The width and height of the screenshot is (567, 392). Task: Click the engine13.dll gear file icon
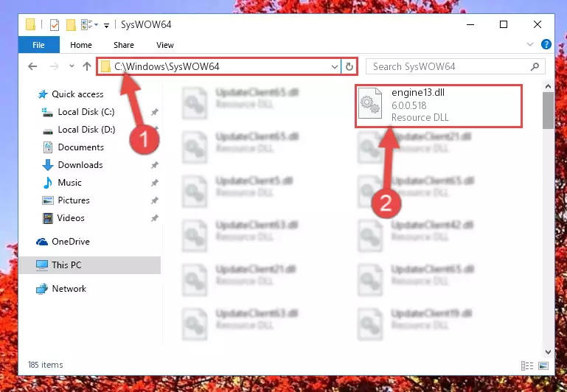pos(370,104)
